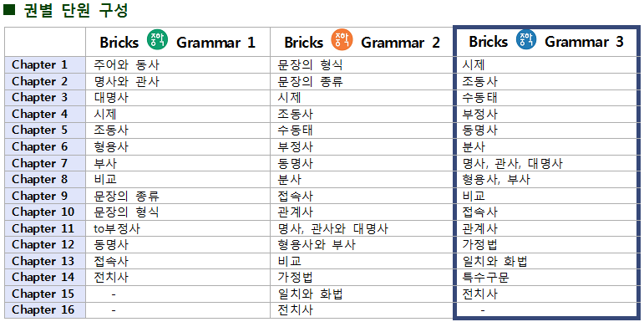Click 명사, 관사, 대명사 in Grammar 3
The height and width of the screenshot is (322, 644).
[x=512, y=163]
